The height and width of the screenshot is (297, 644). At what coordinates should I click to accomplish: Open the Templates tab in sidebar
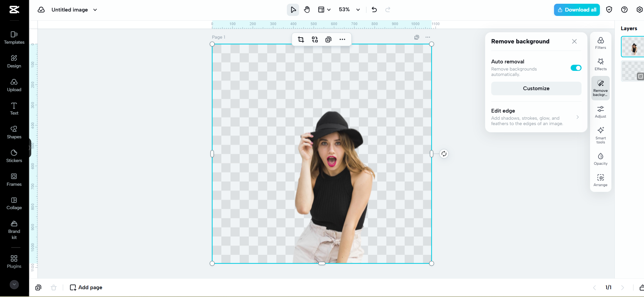(x=14, y=38)
